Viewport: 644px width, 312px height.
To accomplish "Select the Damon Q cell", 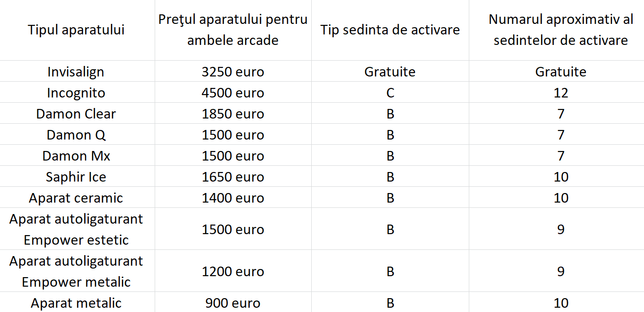I will point(76,135).
